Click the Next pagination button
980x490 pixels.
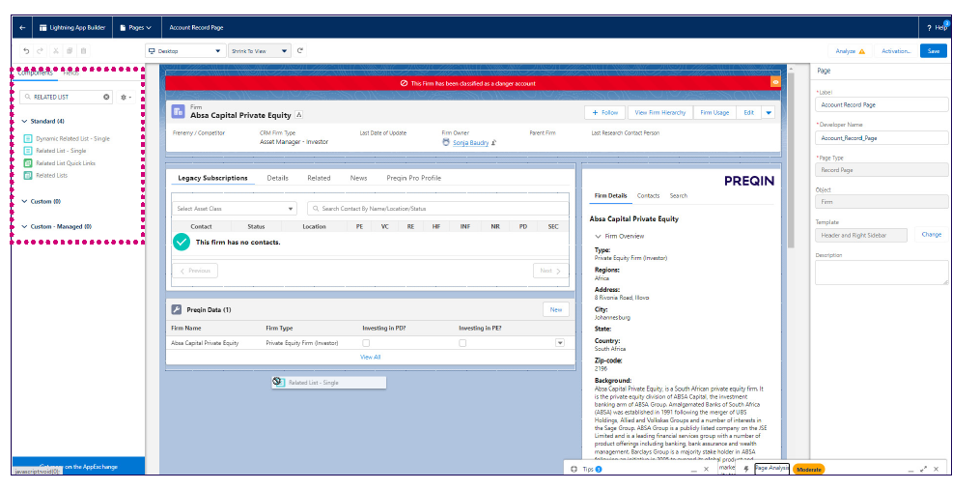click(x=550, y=271)
